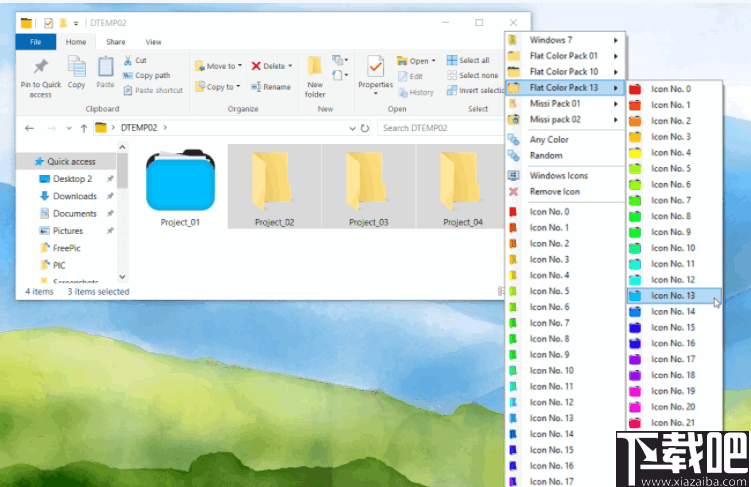
Task: Select the Project_02 folder
Action: click(x=274, y=187)
